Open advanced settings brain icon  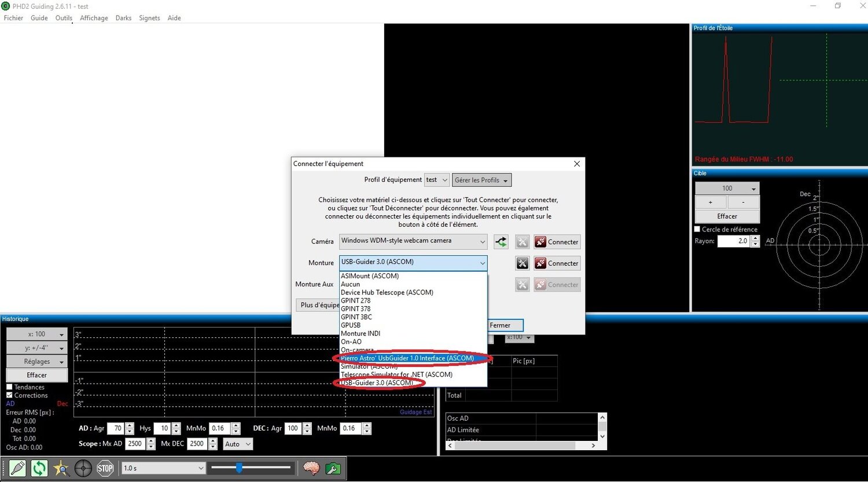(x=311, y=468)
